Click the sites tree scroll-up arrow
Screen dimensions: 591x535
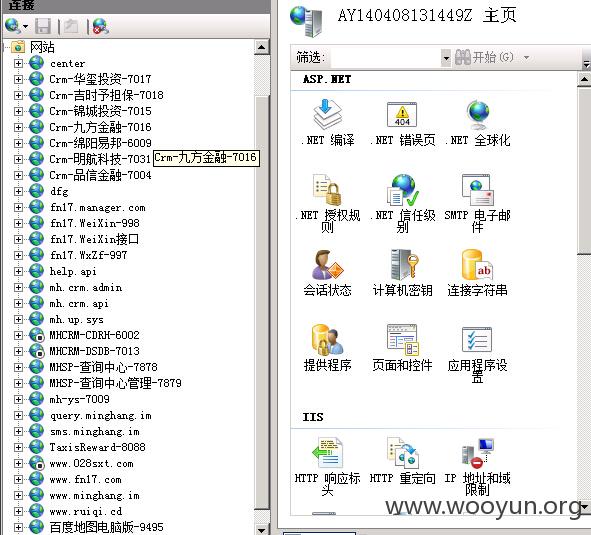pos(262,48)
